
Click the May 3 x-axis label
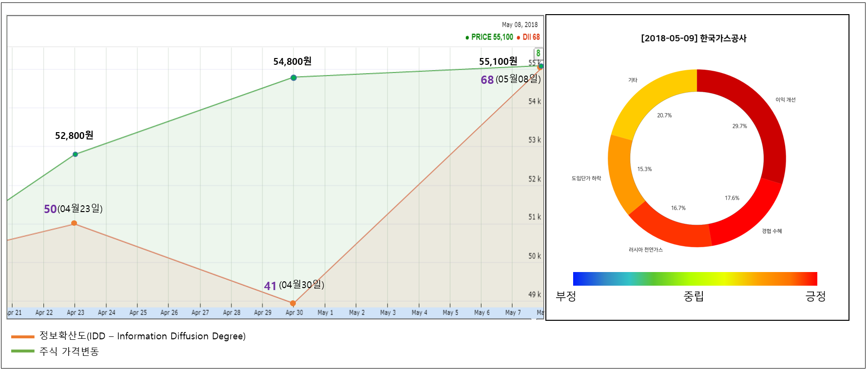click(388, 312)
